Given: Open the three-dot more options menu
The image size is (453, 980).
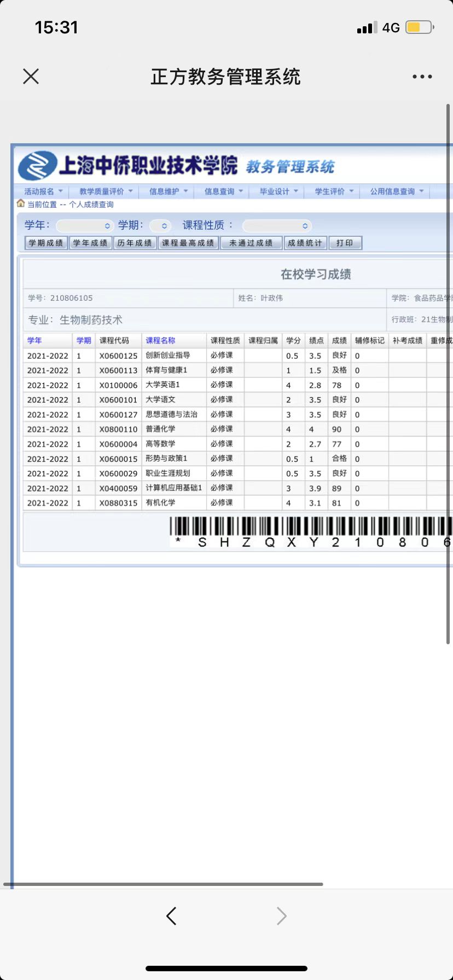Looking at the screenshot, I should pyautogui.click(x=422, y=77).
